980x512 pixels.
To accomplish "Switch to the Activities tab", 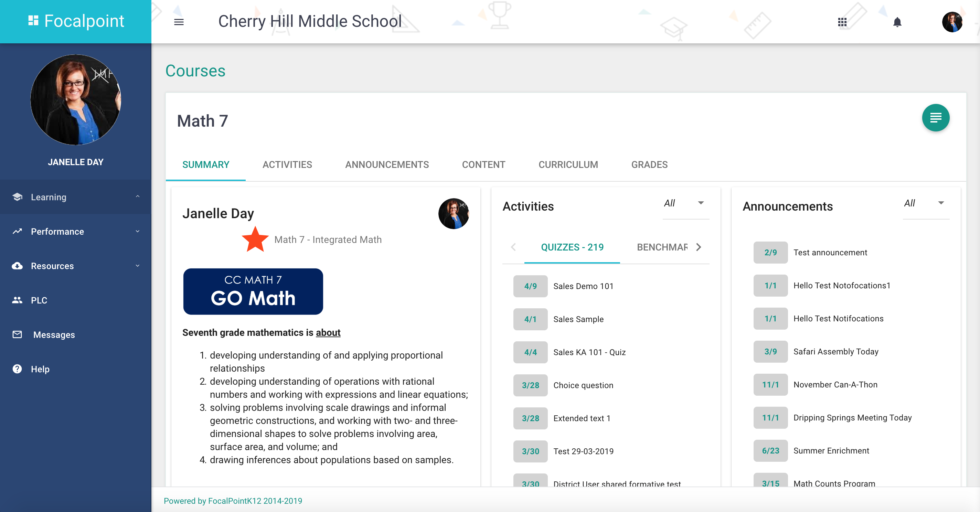I will pos(287,165).
